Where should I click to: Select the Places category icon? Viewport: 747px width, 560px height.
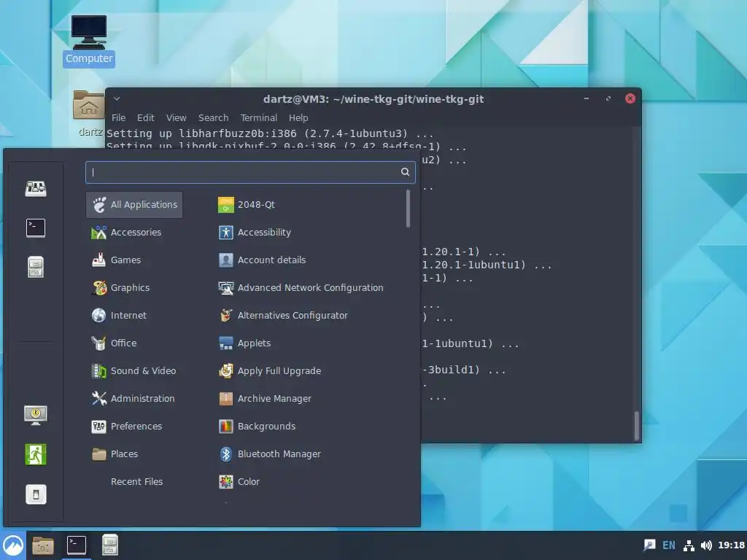[98, 454]
